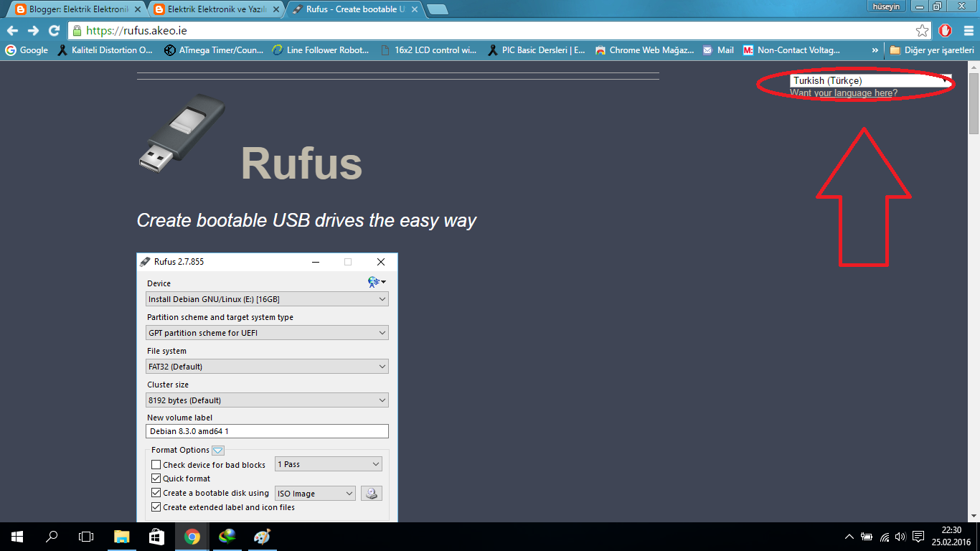Minimize the Rufus 2.7.855 window
The height and width of the screenshot is (551, 980).
coord(316,262)
